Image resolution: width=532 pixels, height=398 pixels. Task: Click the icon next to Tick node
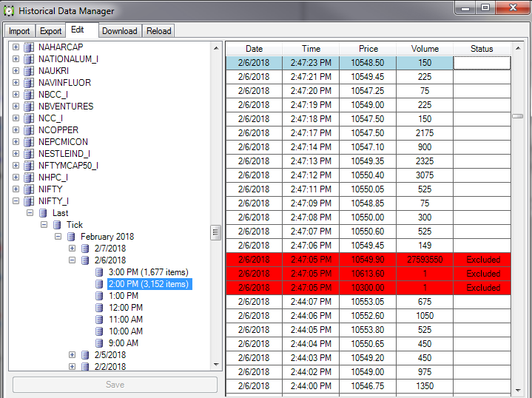pyautogui.click(x=57, y=225)
